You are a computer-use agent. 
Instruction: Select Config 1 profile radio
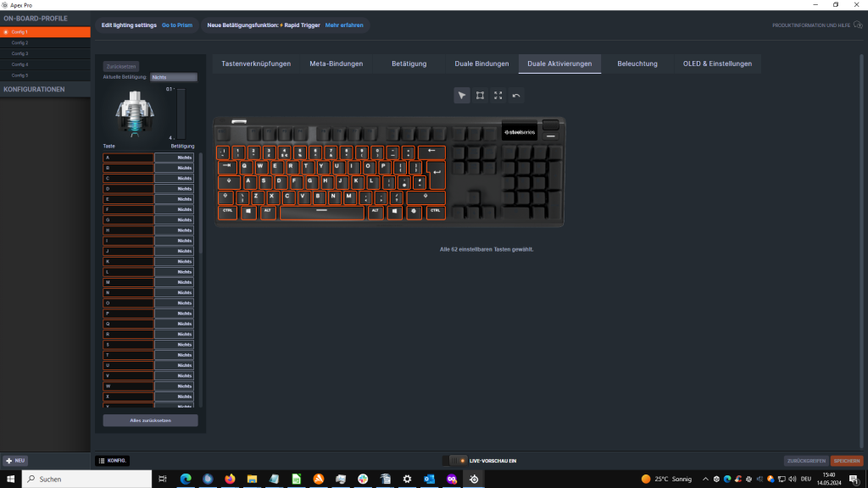click(x=6, y=32)
